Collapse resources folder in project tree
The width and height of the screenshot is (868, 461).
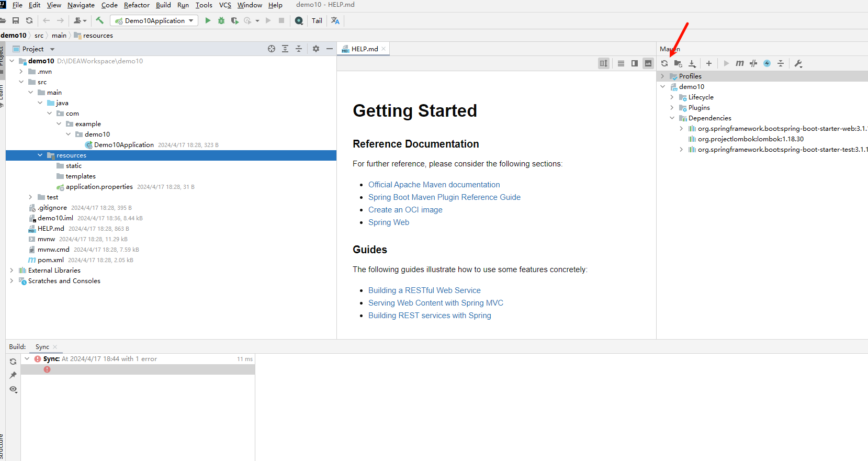tap(40, 155)
